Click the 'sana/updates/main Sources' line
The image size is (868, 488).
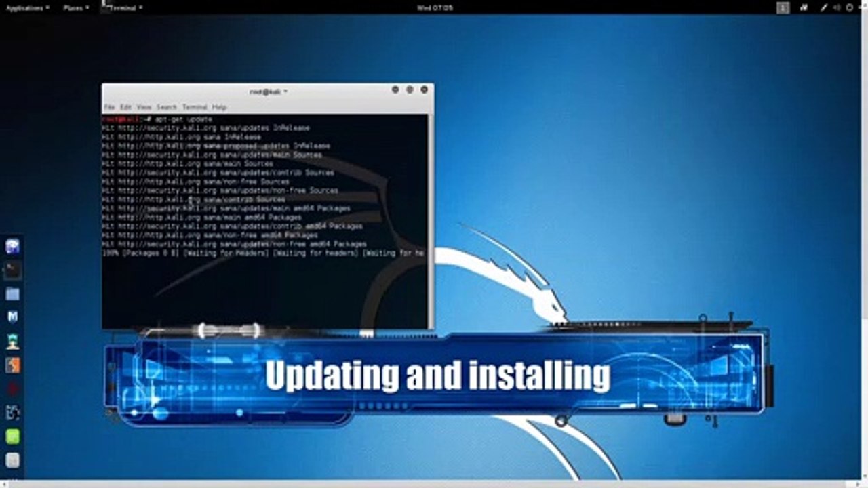point(212,155)
